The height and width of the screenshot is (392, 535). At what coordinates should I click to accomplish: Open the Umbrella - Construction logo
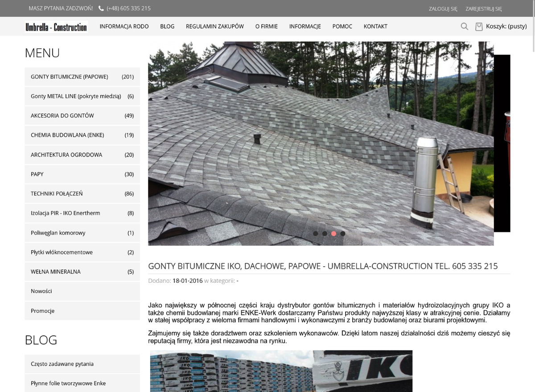56,27
